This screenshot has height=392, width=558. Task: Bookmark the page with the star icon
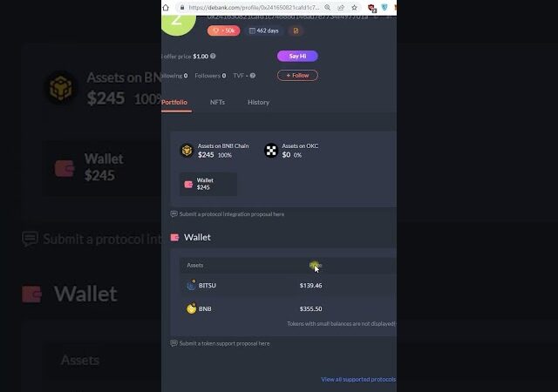tap(354, 8)
